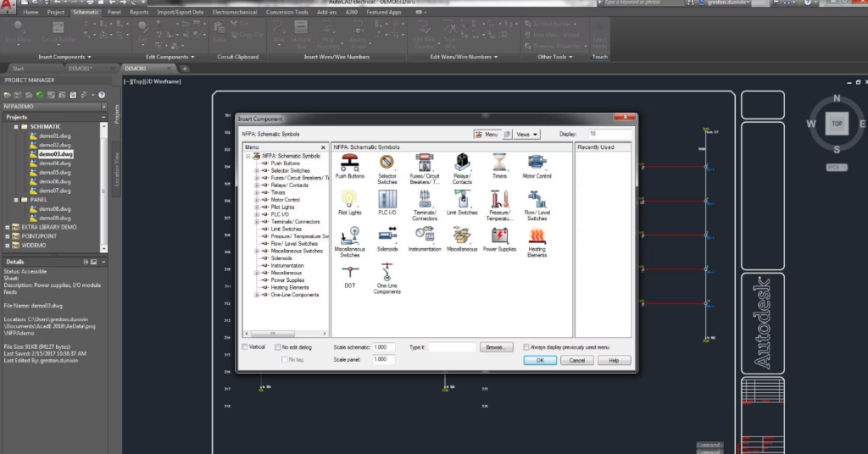868x454 pixels.
Task: Expand Selector Switches in the menu tree
Action: 257,171
